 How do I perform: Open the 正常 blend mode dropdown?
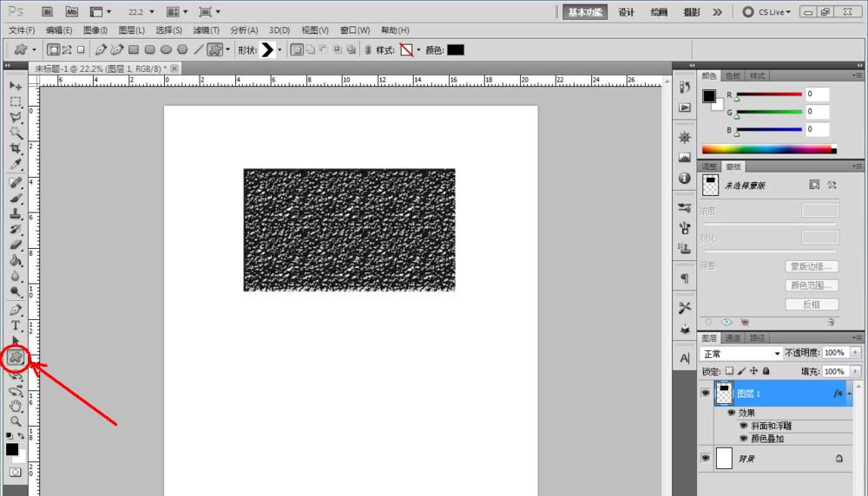[x=741, y=354]
